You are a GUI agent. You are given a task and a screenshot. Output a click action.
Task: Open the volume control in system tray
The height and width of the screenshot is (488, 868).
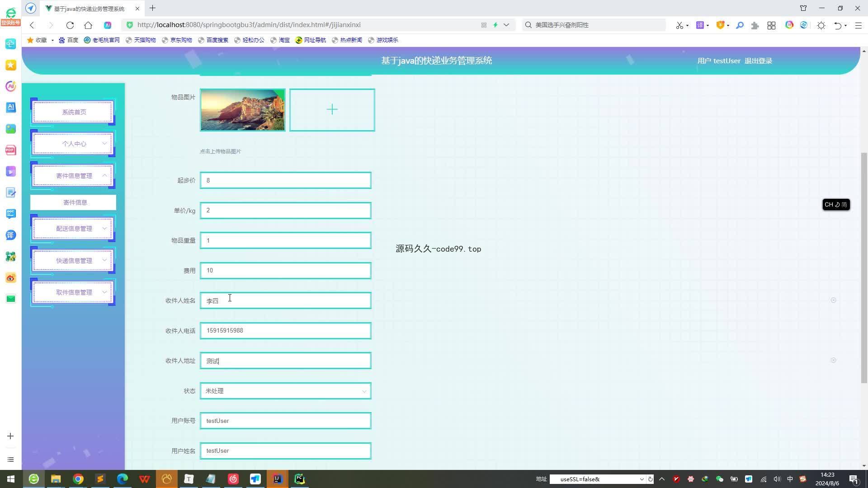pos(777,479)
